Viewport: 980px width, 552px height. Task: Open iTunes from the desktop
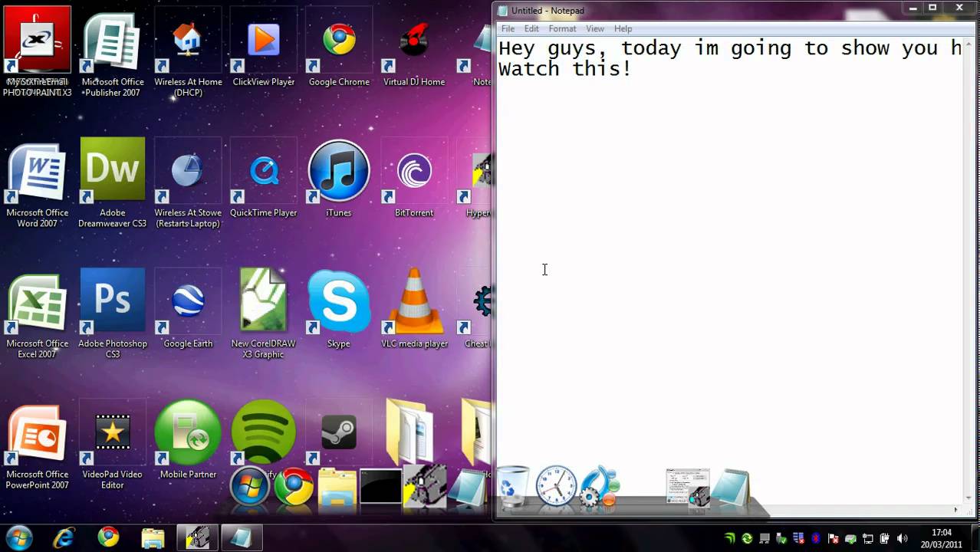pyautogui.click(x=338, y=170)
